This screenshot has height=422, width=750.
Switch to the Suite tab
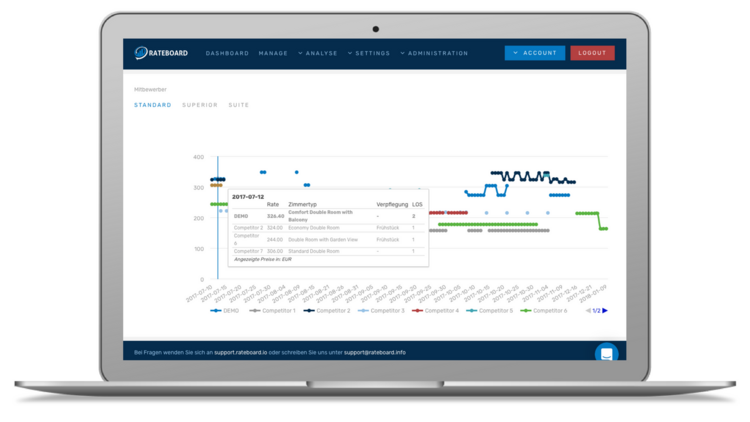(239, 105)
